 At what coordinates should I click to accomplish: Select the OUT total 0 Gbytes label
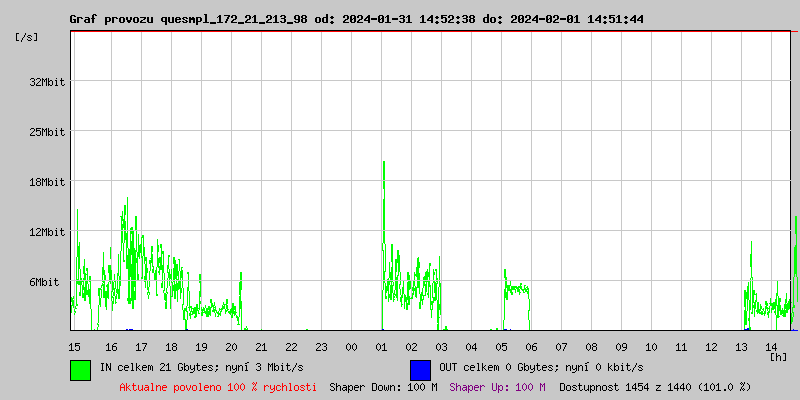coord(526,368)
